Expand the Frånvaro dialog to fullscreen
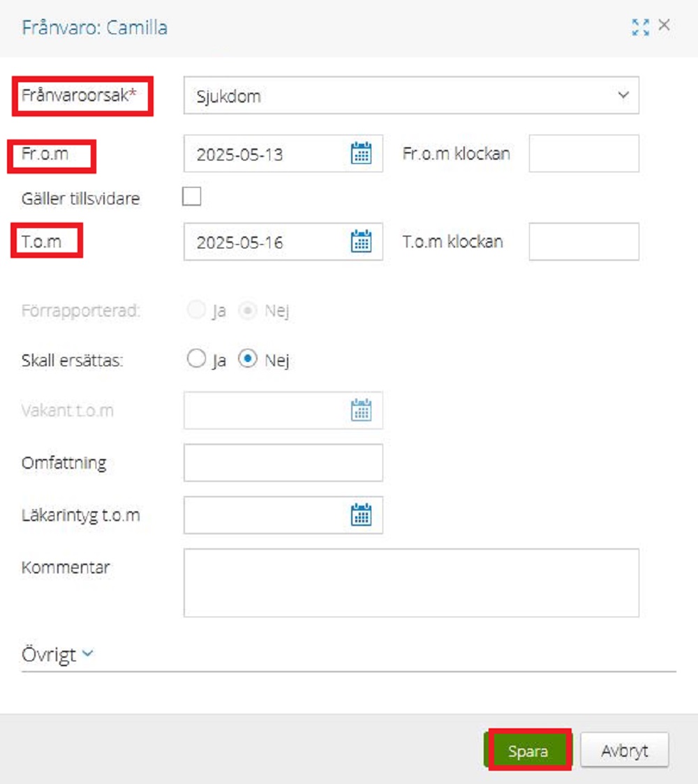 (x=640, y=27)
